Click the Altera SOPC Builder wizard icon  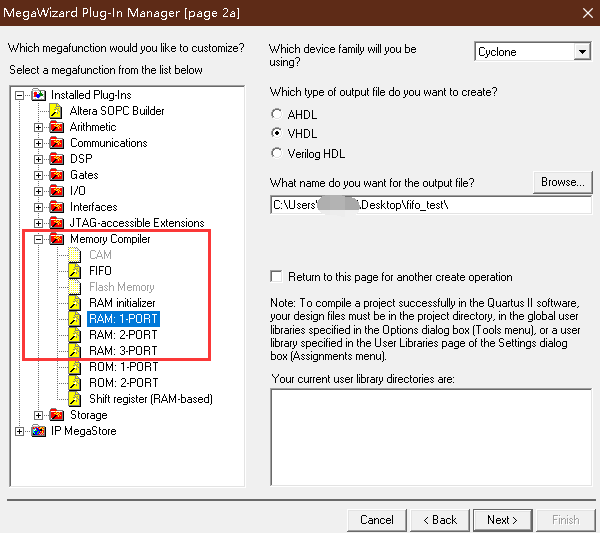click(56, 111)
